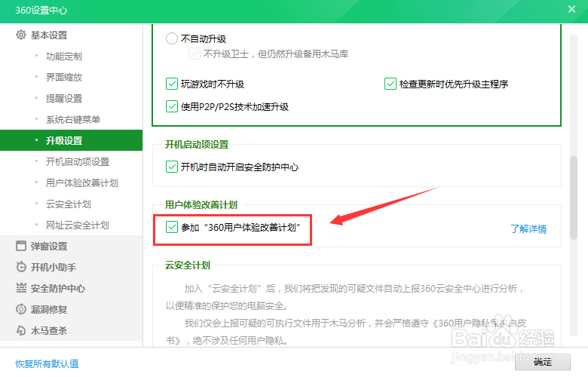Select the 不自动升级 radio button
Image resolution: width=588 pixels, height=377 pixels.
(172, 38)
